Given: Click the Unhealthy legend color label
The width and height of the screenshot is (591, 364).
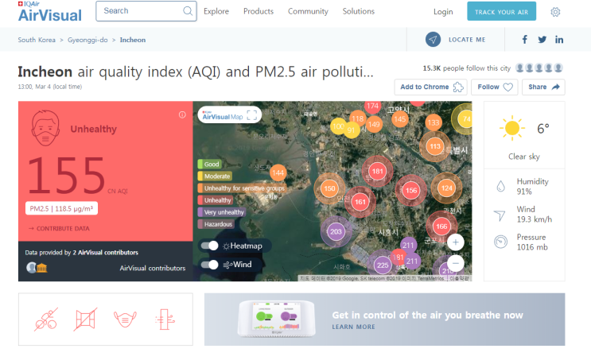Looking at the screenshot, I should [x=219, y=200].
